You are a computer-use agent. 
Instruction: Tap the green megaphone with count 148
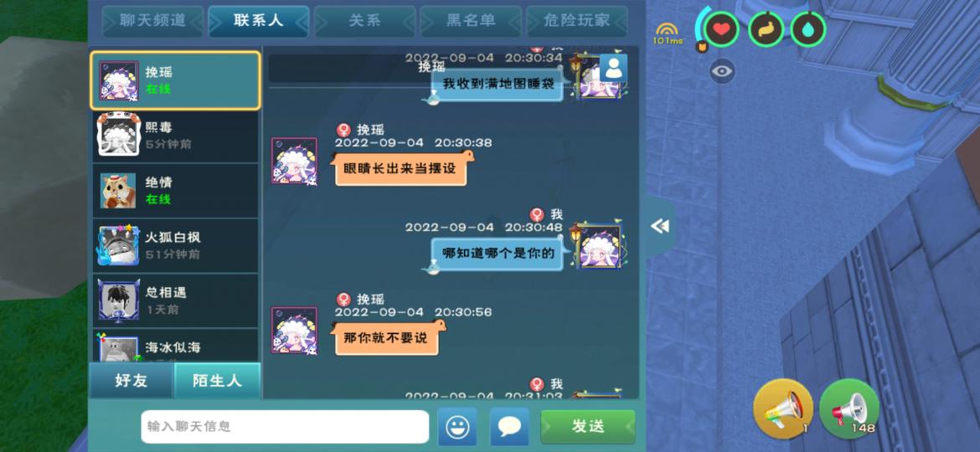click(849, 408)
